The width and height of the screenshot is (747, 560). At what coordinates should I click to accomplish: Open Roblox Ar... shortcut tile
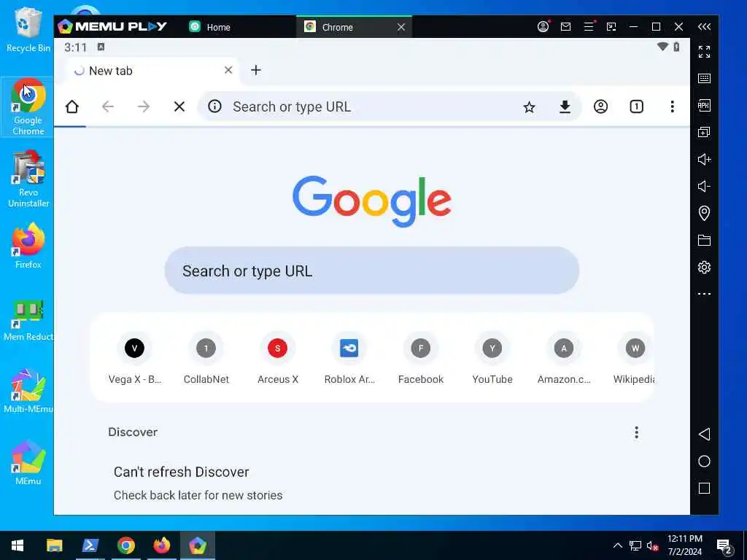(x=349, y=357)
